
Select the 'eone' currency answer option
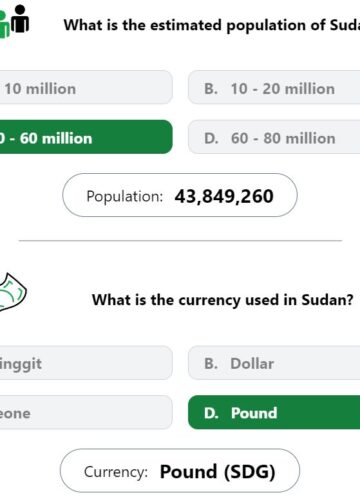85,412
